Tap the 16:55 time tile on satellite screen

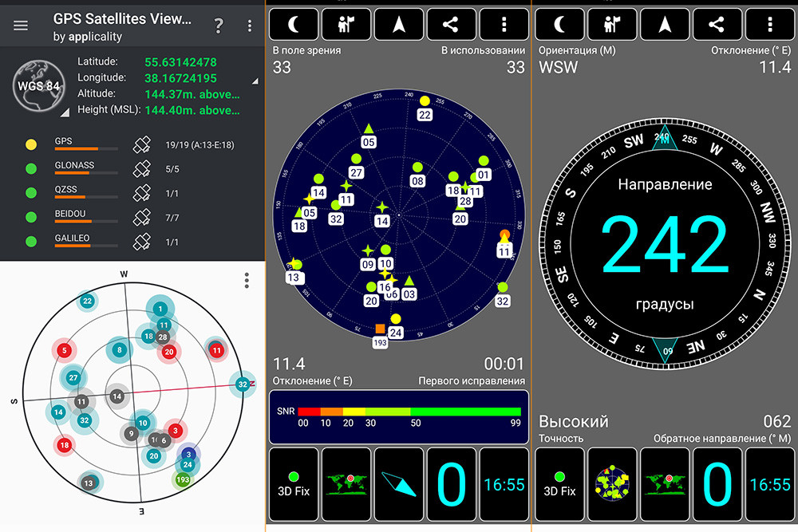click(x=504, y=483)
